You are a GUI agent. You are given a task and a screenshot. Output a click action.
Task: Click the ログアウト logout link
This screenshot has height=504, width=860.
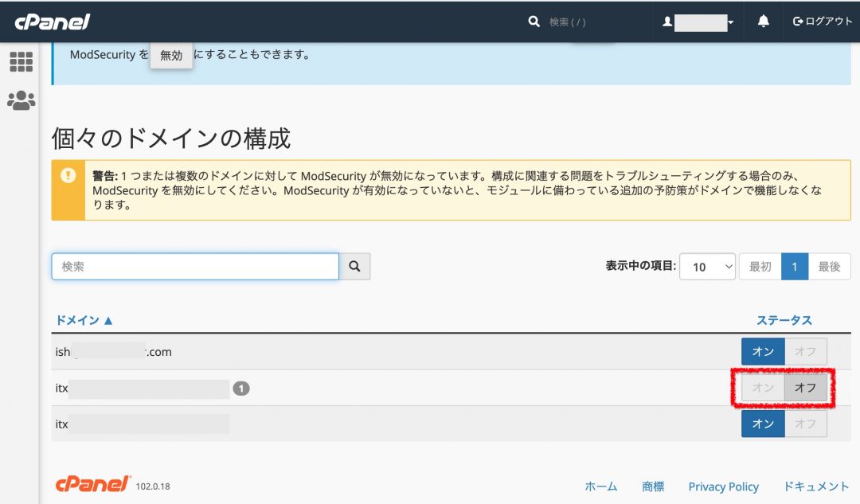(x=823, y=21)
